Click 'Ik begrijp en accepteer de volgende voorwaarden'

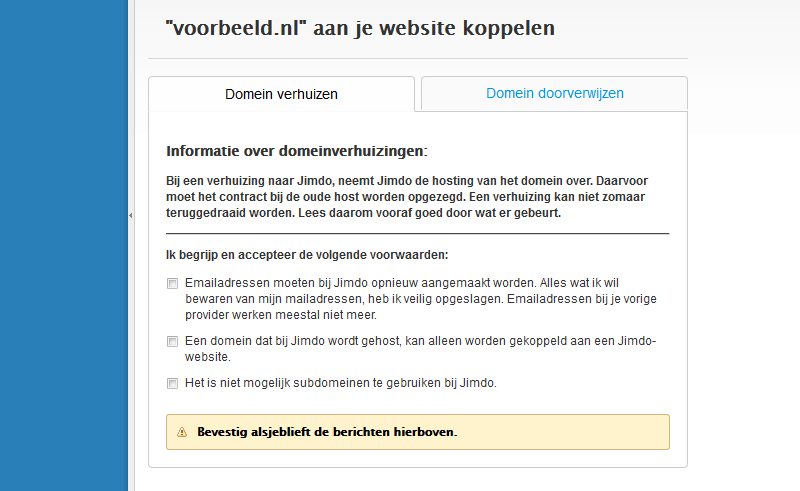[307, 255]
